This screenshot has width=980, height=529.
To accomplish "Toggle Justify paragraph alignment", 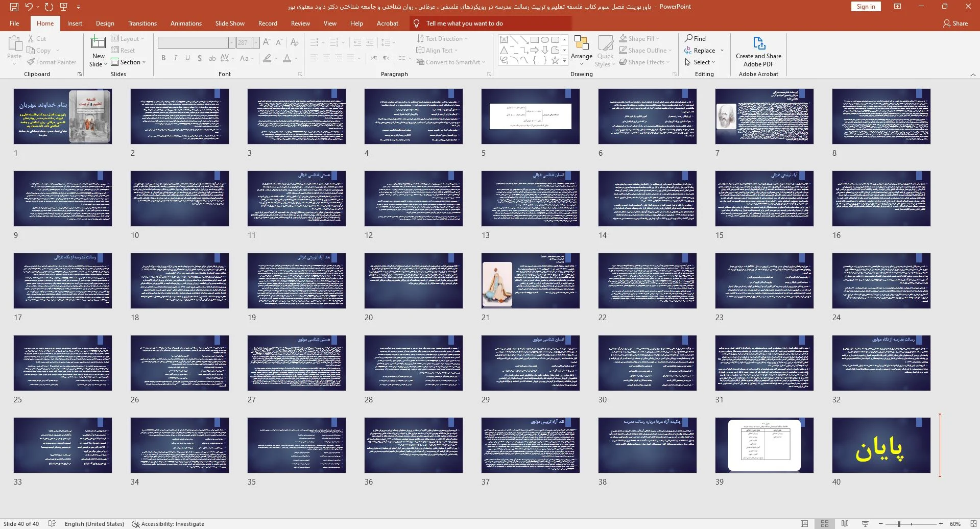I will coord(351,58).
